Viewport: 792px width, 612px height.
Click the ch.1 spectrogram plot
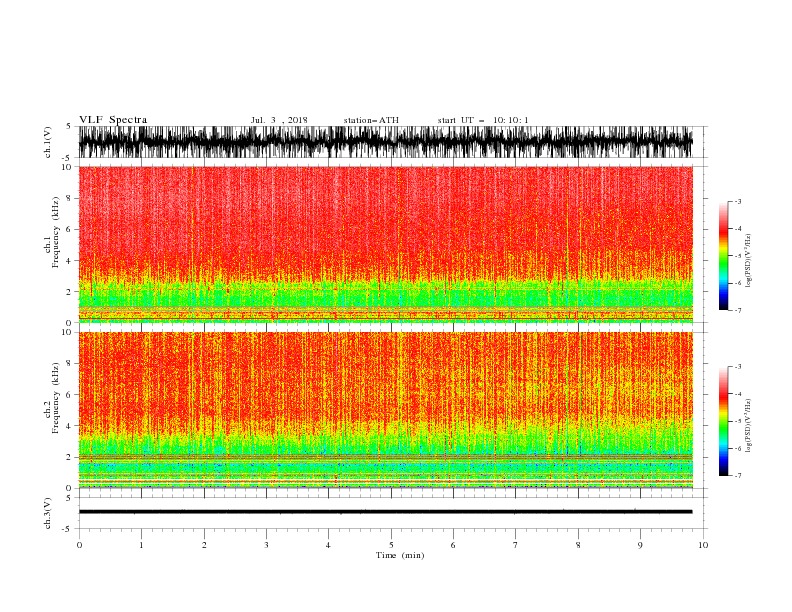pyautogui.click(x=385, y=244)
